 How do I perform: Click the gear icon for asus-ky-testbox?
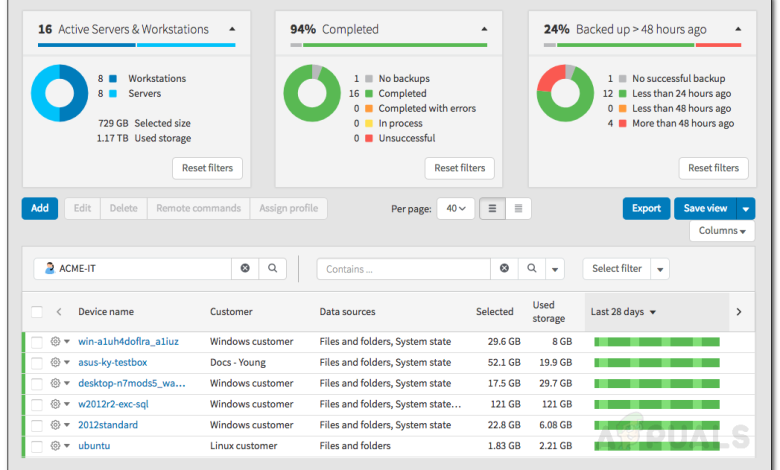click(x=55, y=362)
